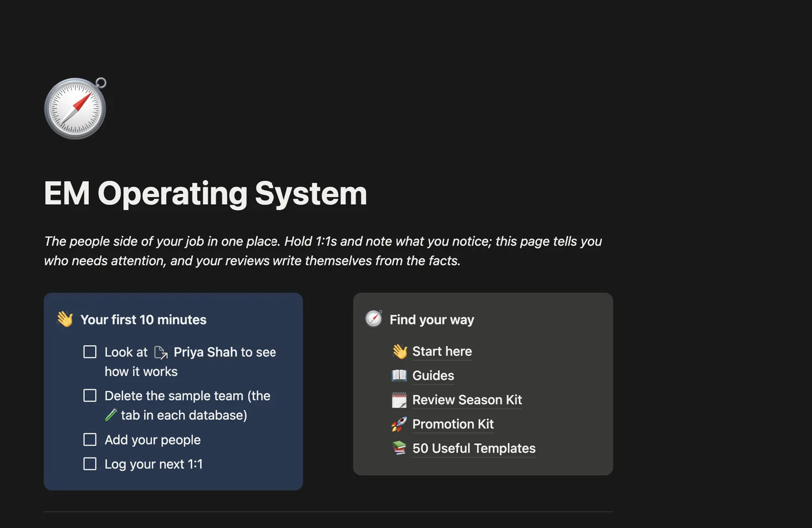Viewport: 812px width, 528px height.
Task: Click the waving hand emoji beside Your first 10 minutes
Action: tap(65, 319)
